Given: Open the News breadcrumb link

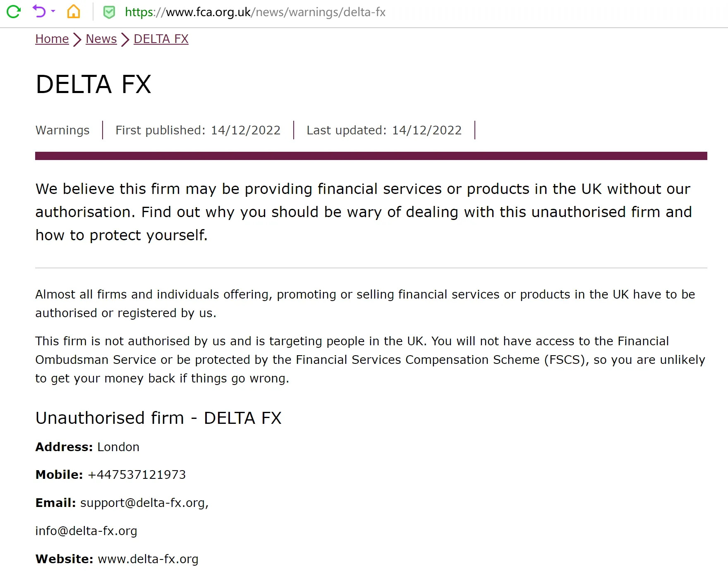Looking at the screenshot, I should [101, 39].
